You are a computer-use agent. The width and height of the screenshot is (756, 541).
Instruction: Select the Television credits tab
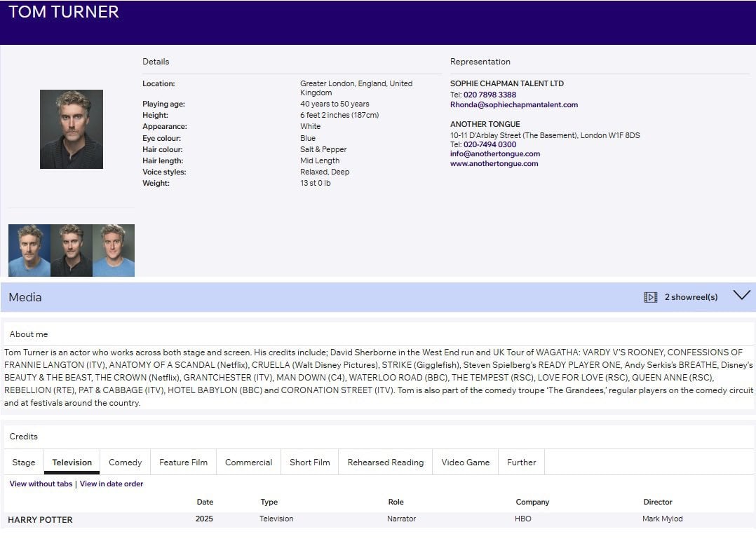(72, 463)
